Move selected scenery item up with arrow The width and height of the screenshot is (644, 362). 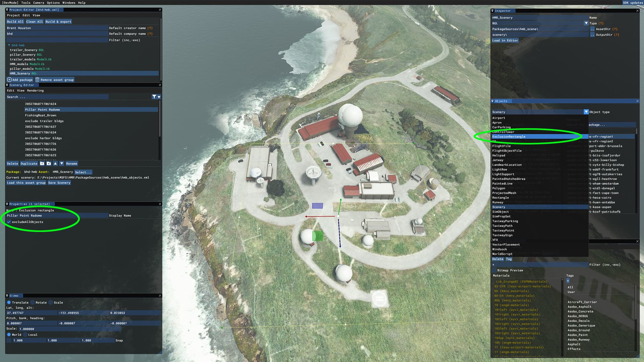tap(55, 164)
